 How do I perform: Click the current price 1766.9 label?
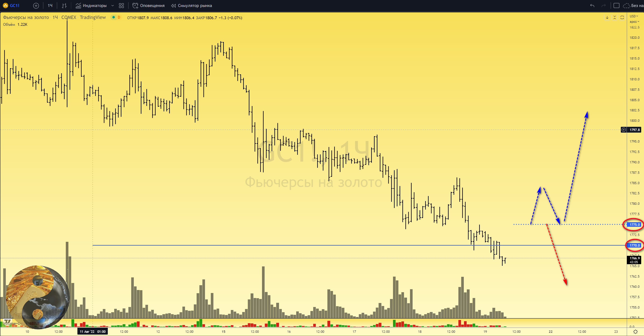click(634, 258)
